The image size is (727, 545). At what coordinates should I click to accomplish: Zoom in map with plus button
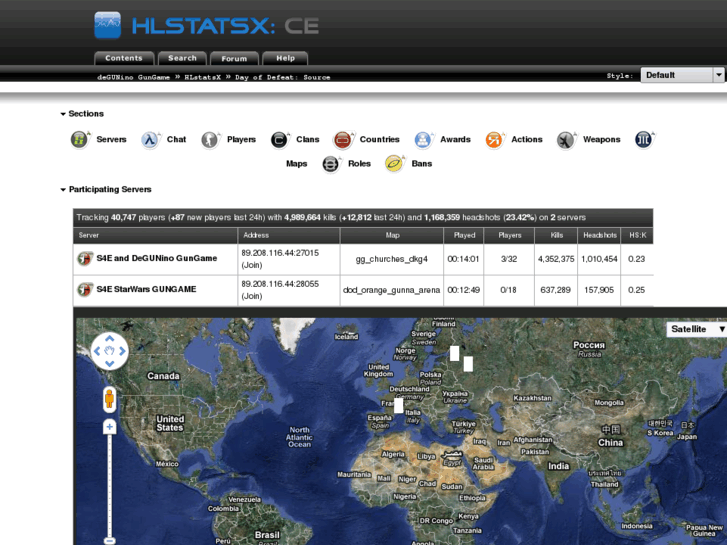(x=109, y=427)
